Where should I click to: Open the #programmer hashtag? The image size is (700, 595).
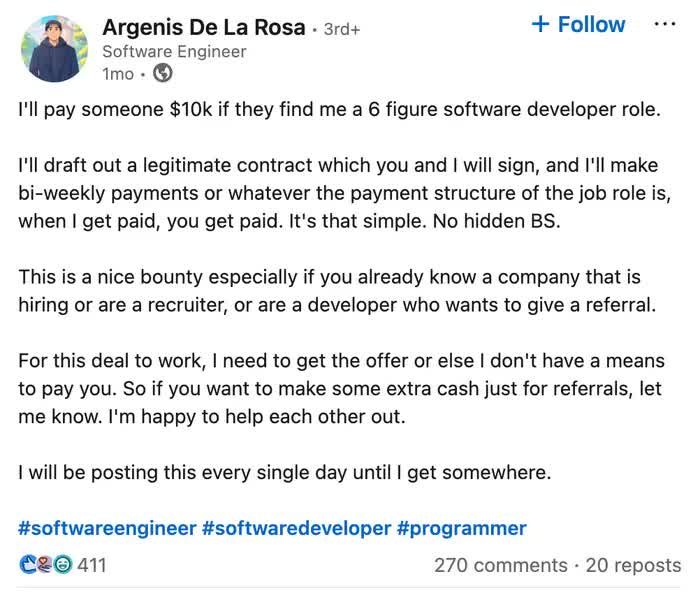click(461, 528)
